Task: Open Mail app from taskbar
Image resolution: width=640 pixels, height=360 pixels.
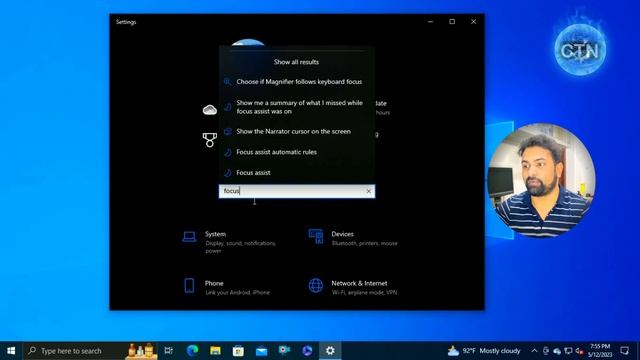Action: [x=262, y=351]
